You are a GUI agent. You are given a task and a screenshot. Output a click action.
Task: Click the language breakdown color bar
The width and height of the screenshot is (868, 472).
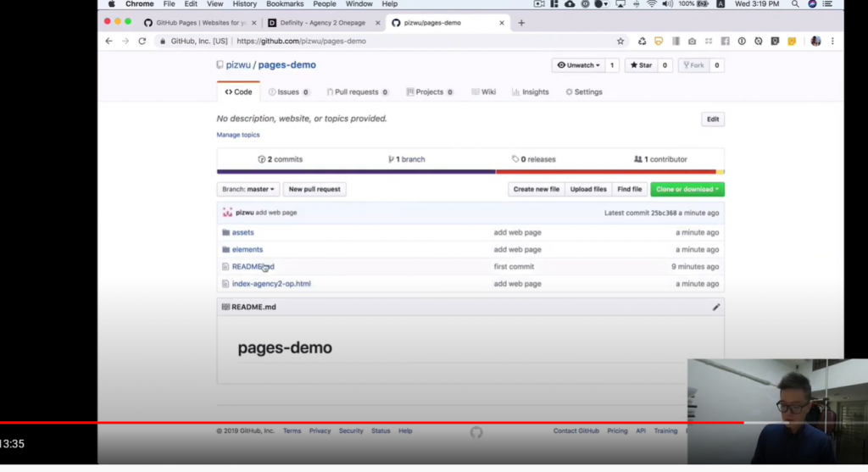point(470,171)
